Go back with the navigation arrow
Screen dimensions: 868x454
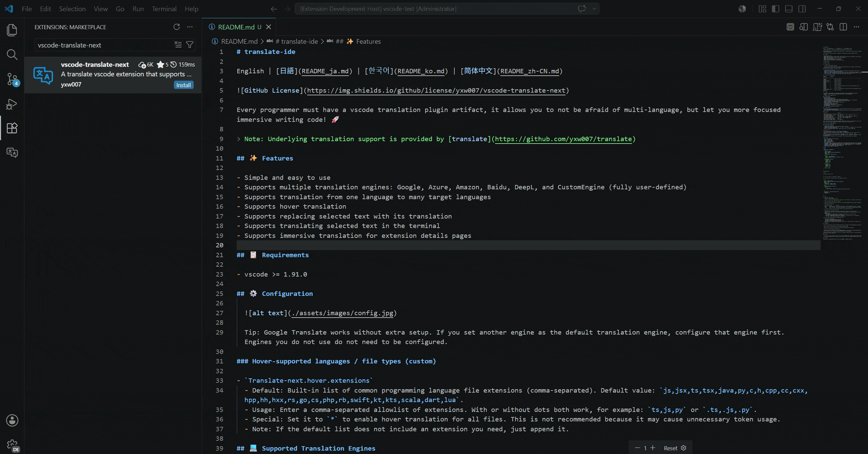click(274, 9)
